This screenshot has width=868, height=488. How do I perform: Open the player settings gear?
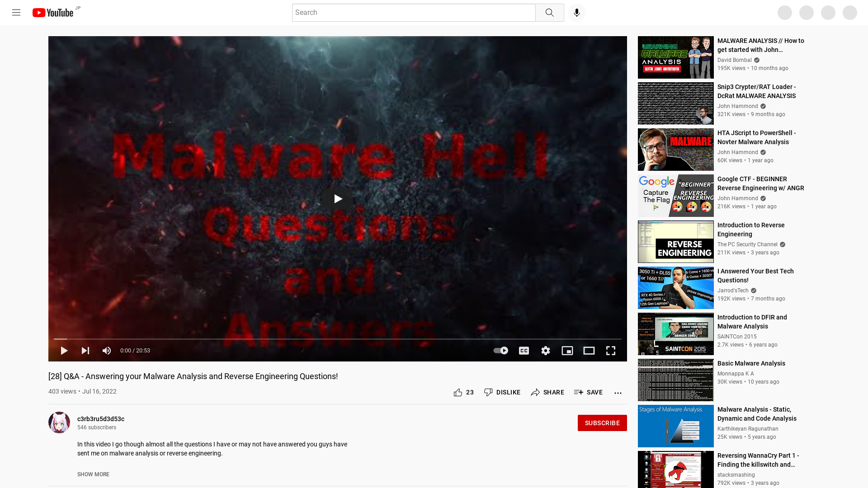tap(546, 351)
